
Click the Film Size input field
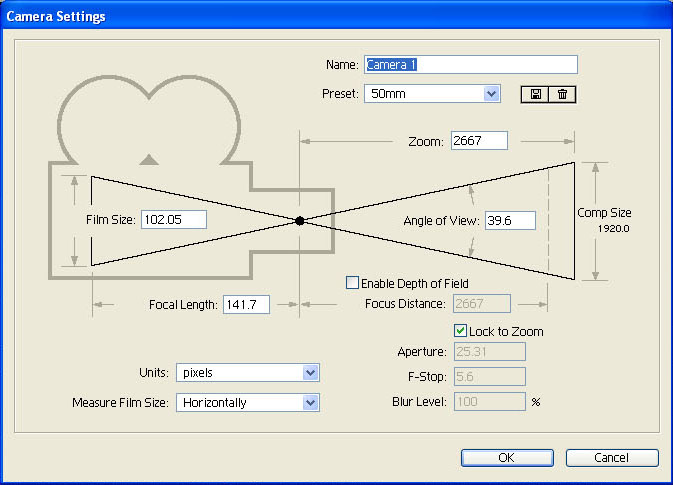click(x=173, y=220)
